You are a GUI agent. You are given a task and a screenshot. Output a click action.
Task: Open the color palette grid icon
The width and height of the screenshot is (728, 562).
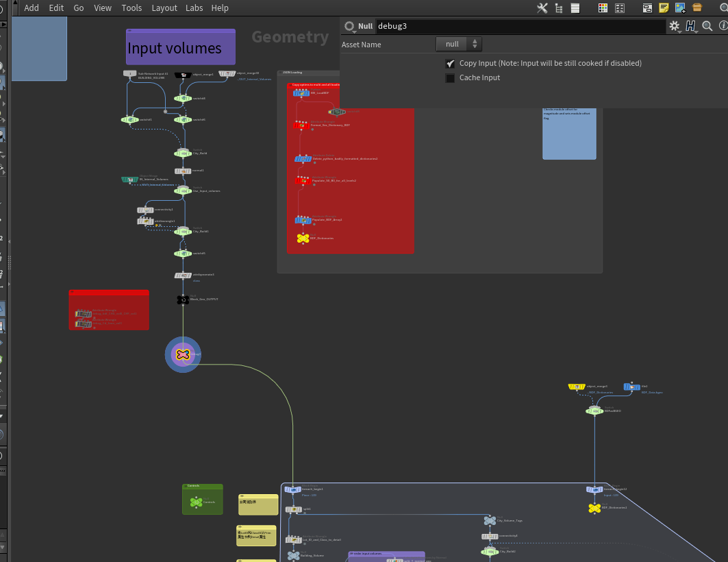click(x=603, y=8)
